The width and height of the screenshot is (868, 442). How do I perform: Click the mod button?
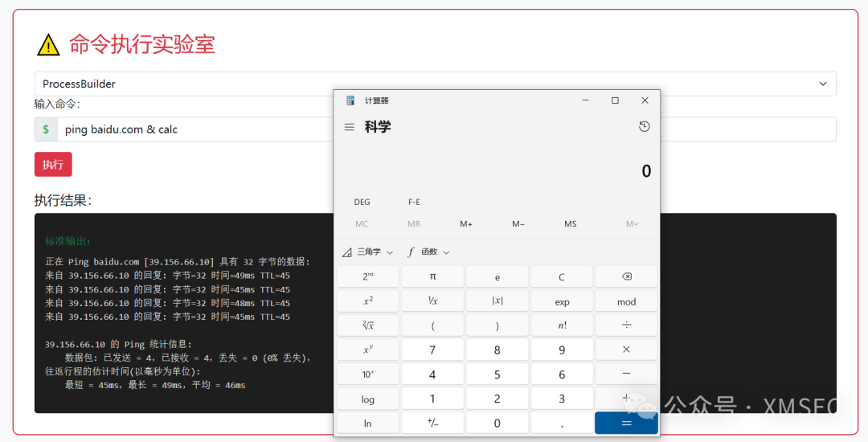click(627, 301)
